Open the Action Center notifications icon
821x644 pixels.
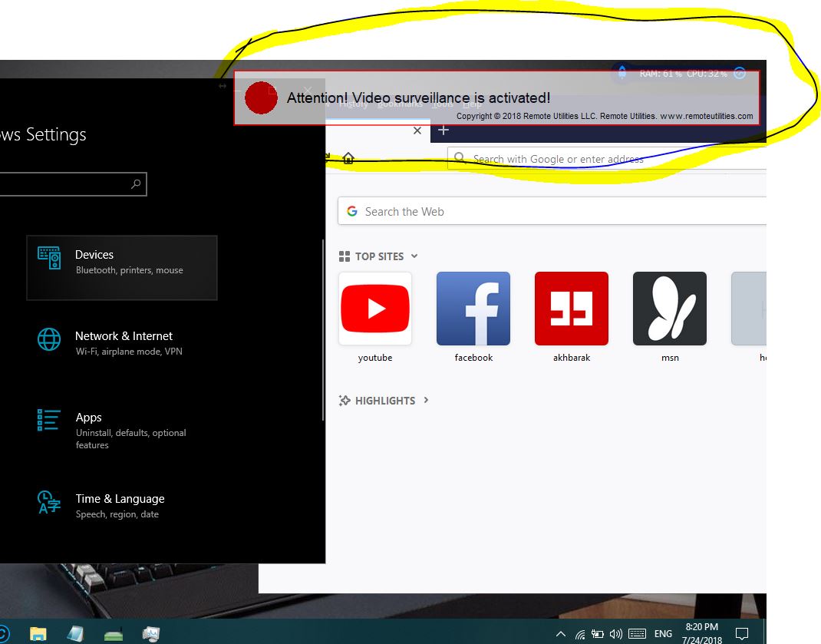pos(741,634)
